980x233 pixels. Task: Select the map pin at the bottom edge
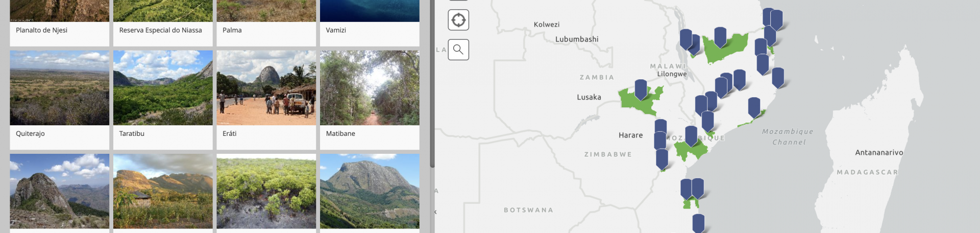point(698,223)
